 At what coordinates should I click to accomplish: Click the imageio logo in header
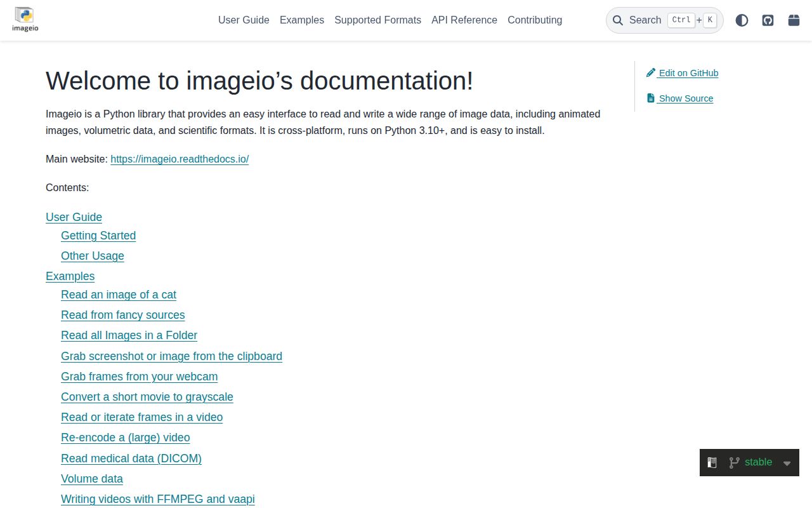tap(25, 20)
